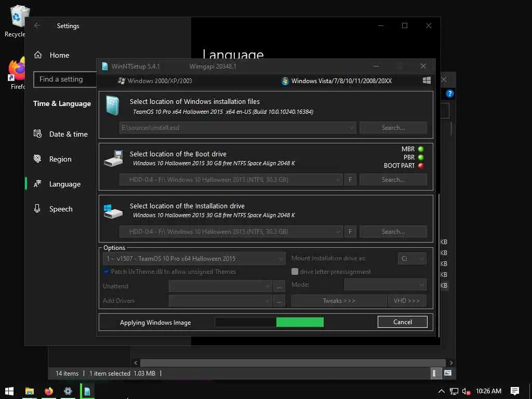
Task: Click scrollbar left arrow in File Explorer
Action: [136, 363]
